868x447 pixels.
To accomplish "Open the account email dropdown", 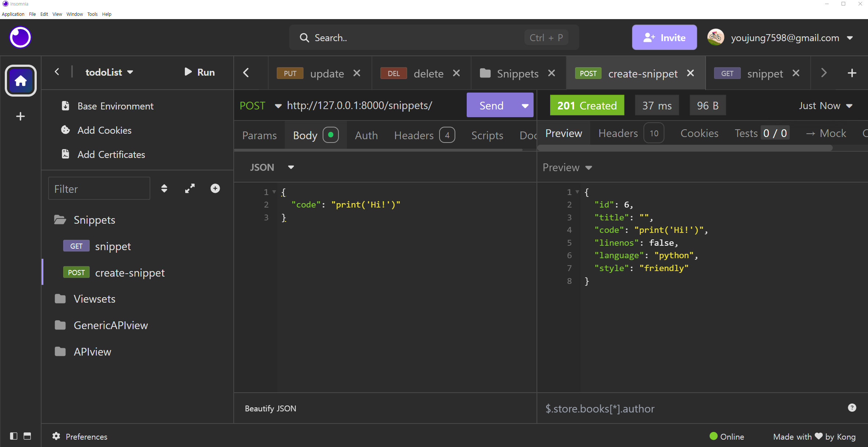I will tap(850, 38).
